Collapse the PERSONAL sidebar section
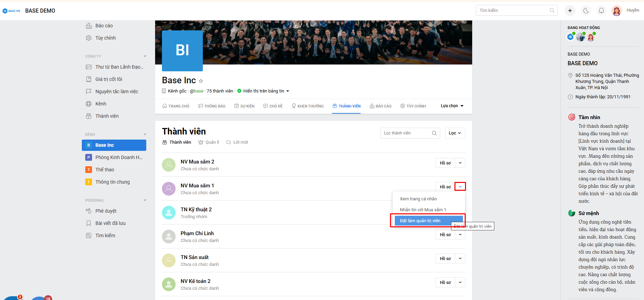The image size is (644, 300). (x=145, y=200)
